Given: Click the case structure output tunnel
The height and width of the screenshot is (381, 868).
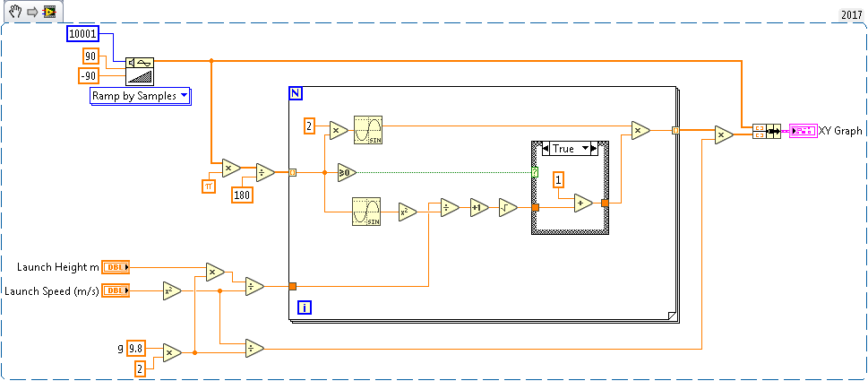Looking at the screenshot, I should pos(605,203).
